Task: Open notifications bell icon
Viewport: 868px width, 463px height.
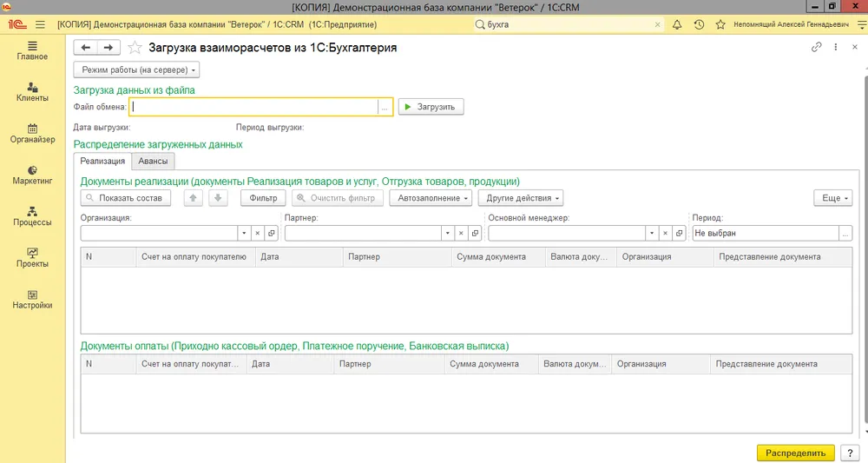Action: [677, 24]
